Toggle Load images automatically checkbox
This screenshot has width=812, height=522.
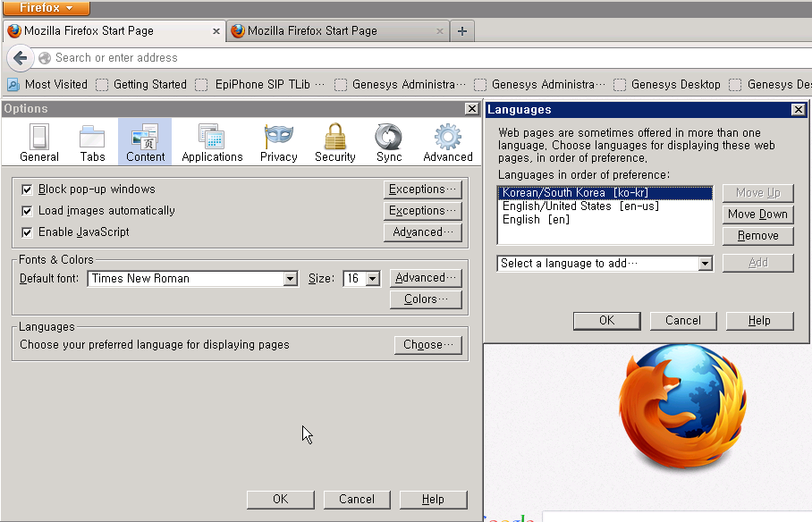coord(27,211)
